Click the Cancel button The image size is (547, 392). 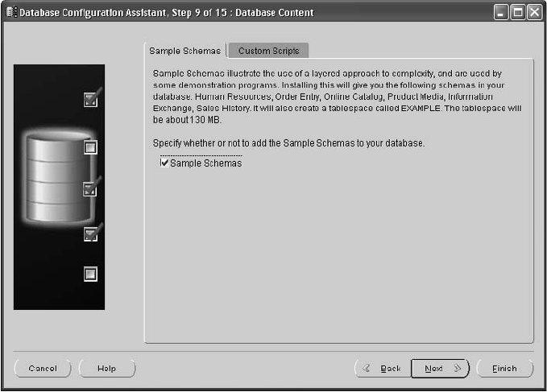coord(43,369)
